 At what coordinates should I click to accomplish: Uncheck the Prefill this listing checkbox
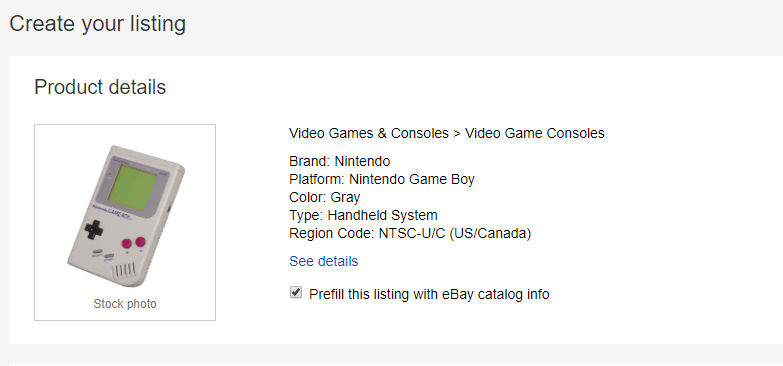pos(296,293)
